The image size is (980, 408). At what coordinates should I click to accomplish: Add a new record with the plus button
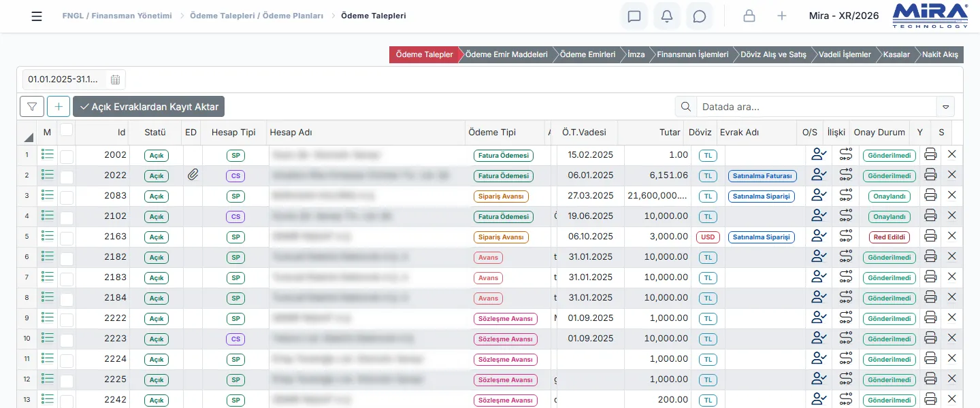coord(59,107)
